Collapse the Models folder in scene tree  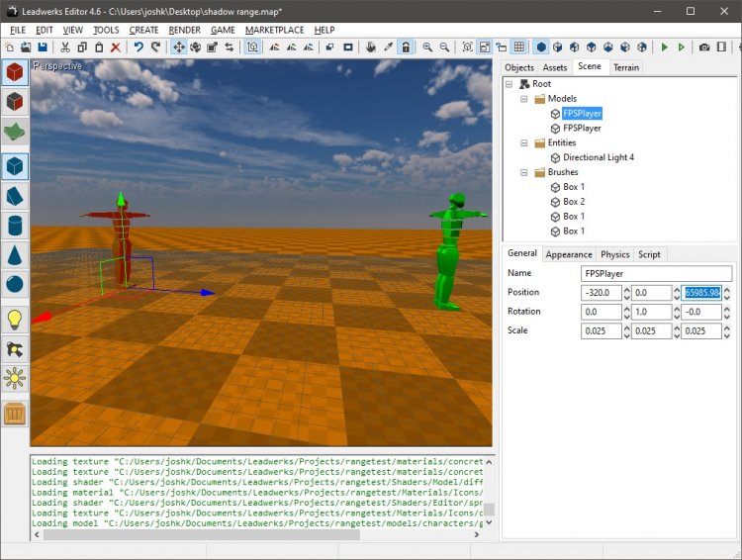point(524,99)
